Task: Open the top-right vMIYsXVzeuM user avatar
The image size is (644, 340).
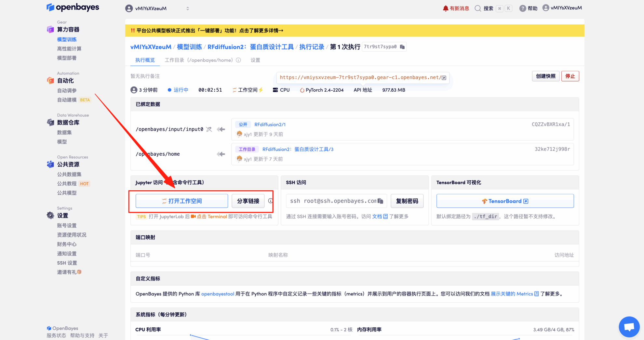Action: [562, 8]
